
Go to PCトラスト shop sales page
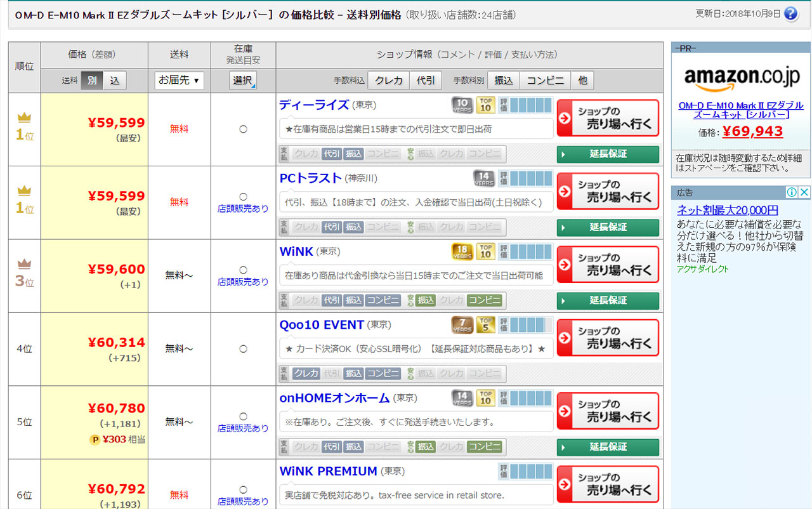click(x=608, y=191)
